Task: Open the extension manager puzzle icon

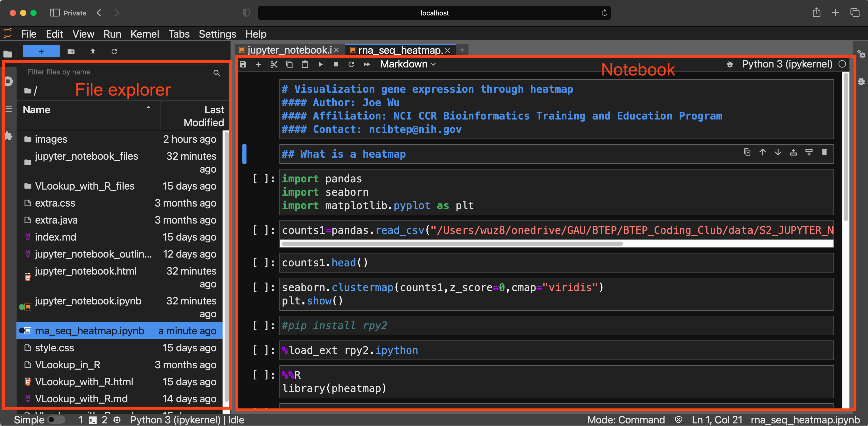Action: [8, 136]
